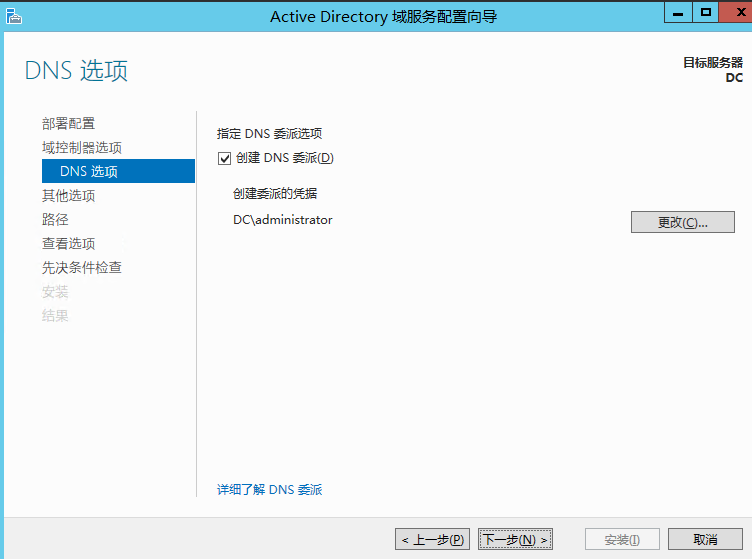Maximize the configuration wizard window
Viewport: 752px width, 559px height.
[x=705, y=12]
